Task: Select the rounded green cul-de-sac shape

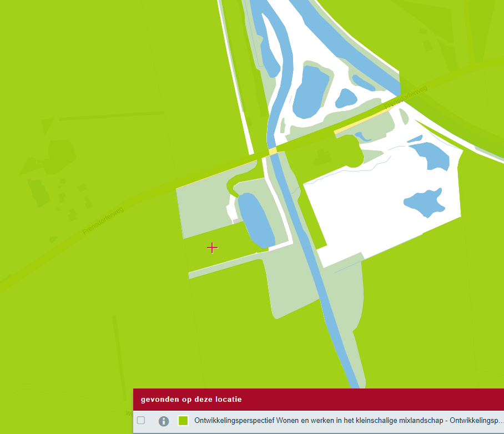Action: point(352,152)
